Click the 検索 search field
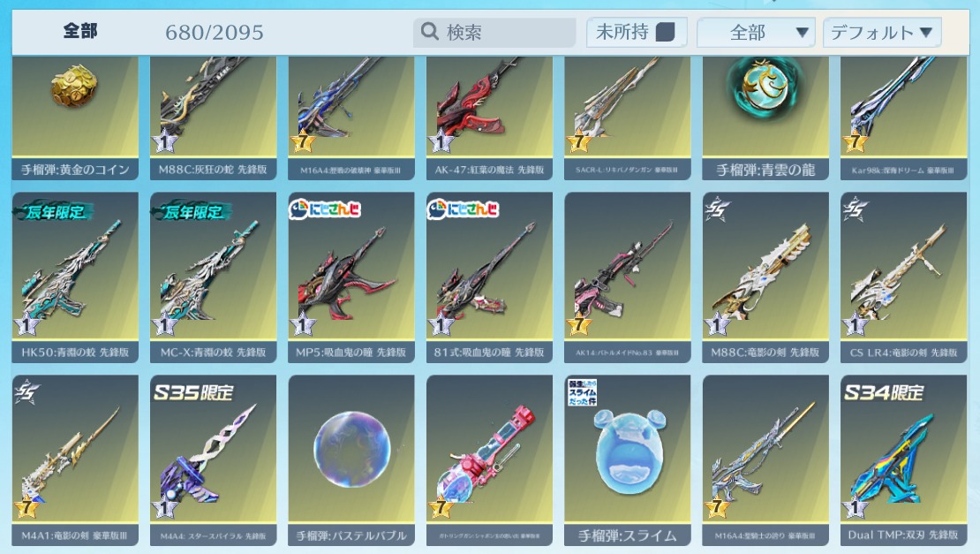This screenshot has width=980, height=554. [x=494, y=32]
